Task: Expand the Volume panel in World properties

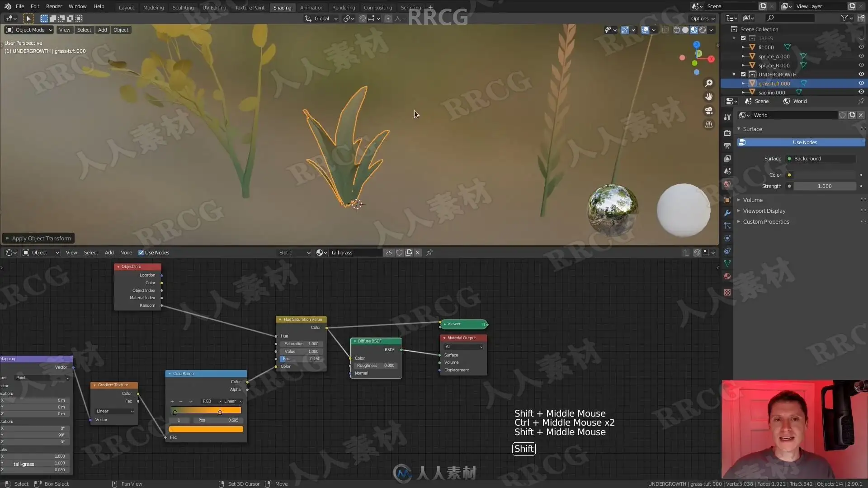Action: pos(753,200)
